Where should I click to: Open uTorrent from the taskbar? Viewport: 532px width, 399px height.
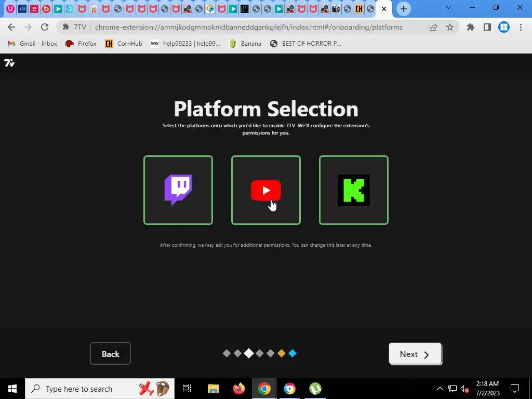315,389
